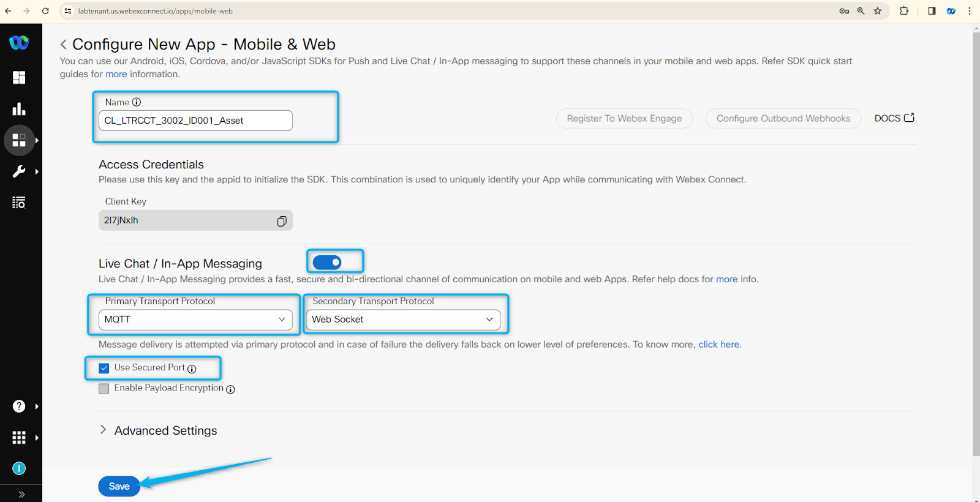Open Primary Transport Protocol dropdown
The width and height of the screenshot is (980, 502).
click(x=195, y=320)
